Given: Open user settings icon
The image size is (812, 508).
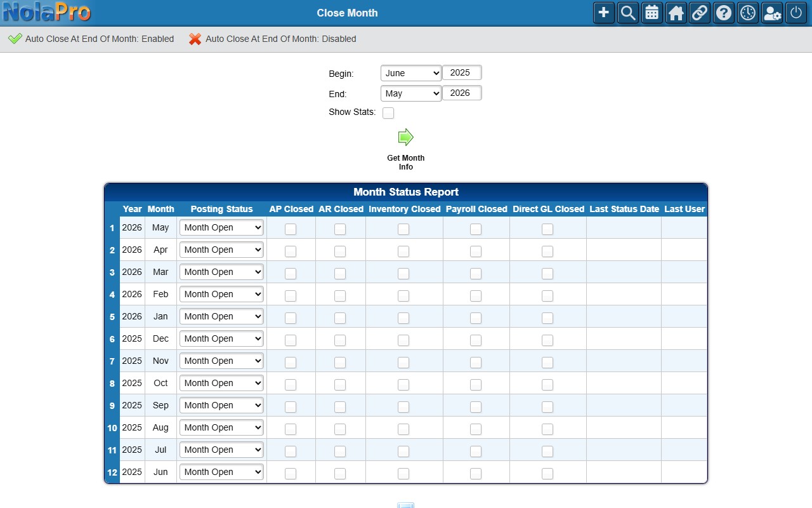Looking at the screenshot, I should 772,13.
